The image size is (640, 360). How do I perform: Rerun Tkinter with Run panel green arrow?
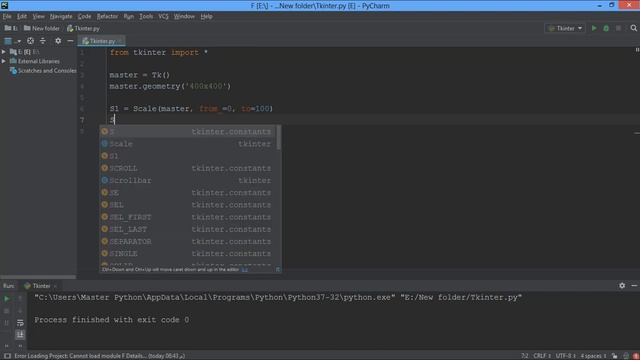pos(7,299)
